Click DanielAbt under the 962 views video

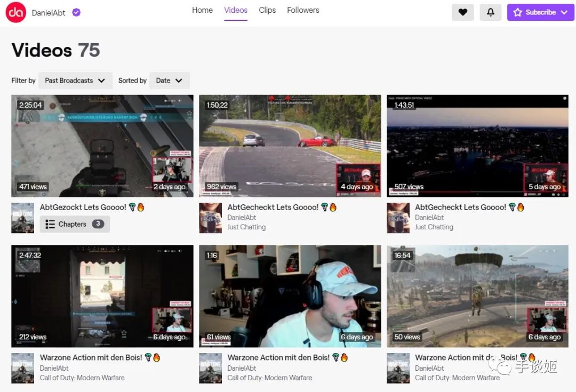coord(242,218)
